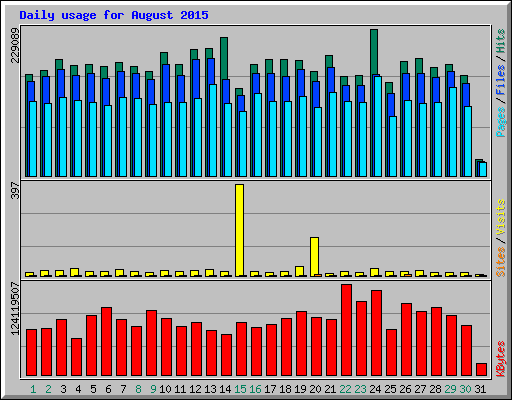512x400 pixels.
Task: Click the 397 visits axis value
Action: [x=15, y=190]
